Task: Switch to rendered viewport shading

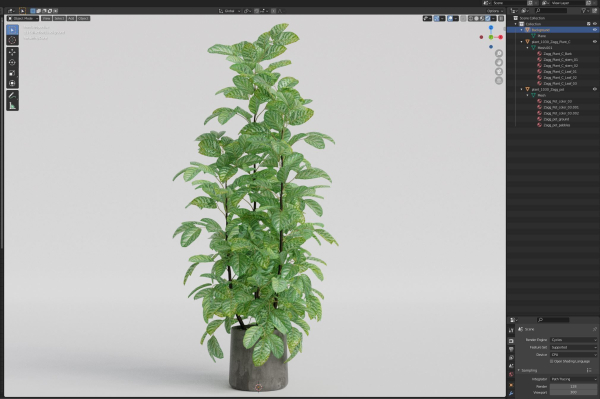Action: [488, 18]
